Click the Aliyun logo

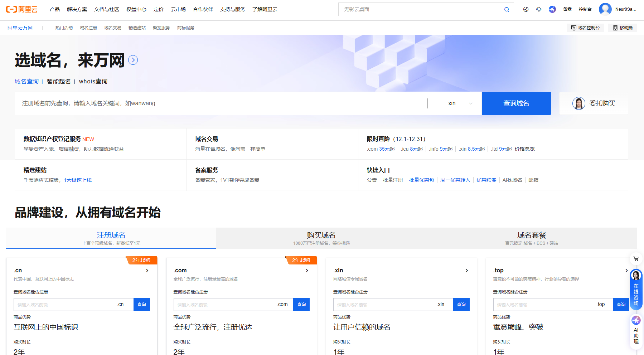21,9
